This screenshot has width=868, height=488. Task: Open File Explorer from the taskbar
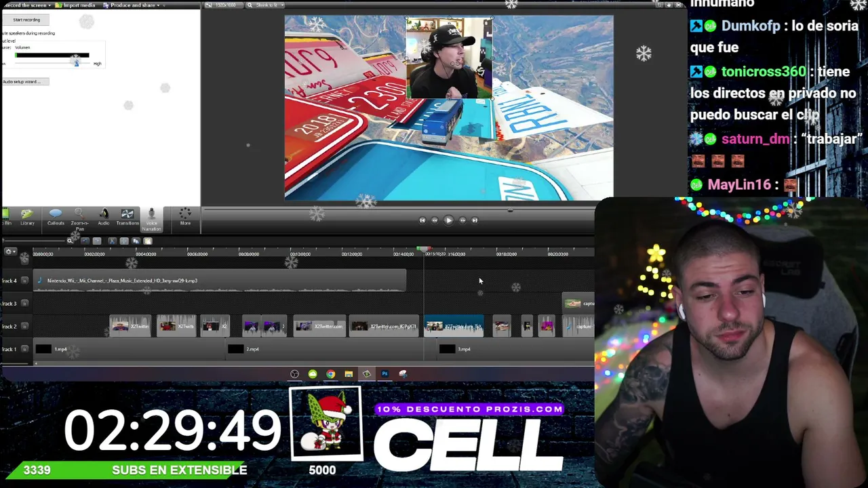pyautogui.click(x=349, y=373)
